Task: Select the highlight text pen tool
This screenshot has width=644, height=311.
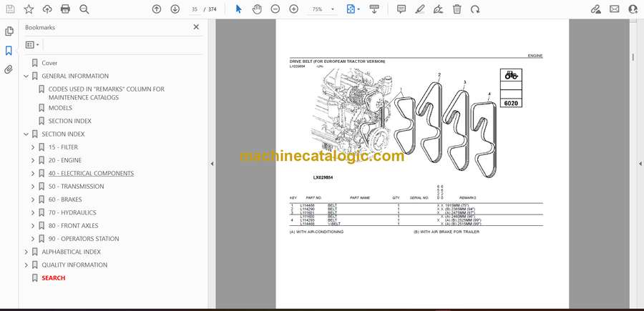Action: pyautogui.click(x=420, y=9)
